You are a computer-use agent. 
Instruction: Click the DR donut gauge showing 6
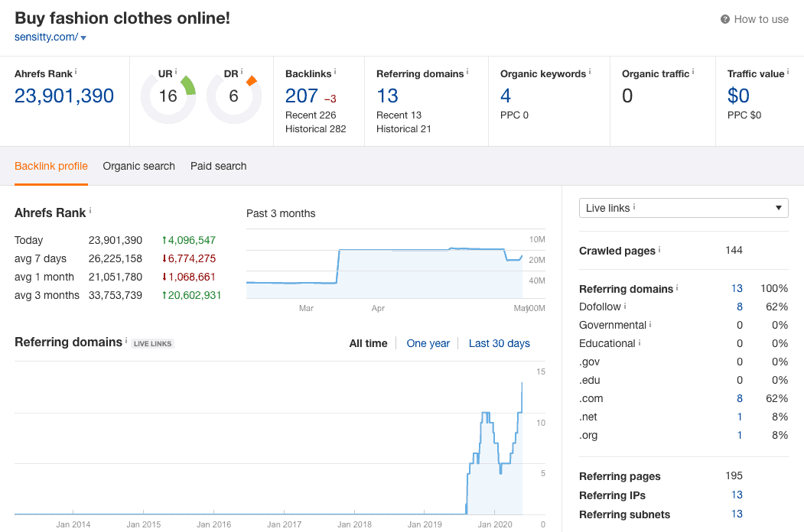tap(233, 96)
